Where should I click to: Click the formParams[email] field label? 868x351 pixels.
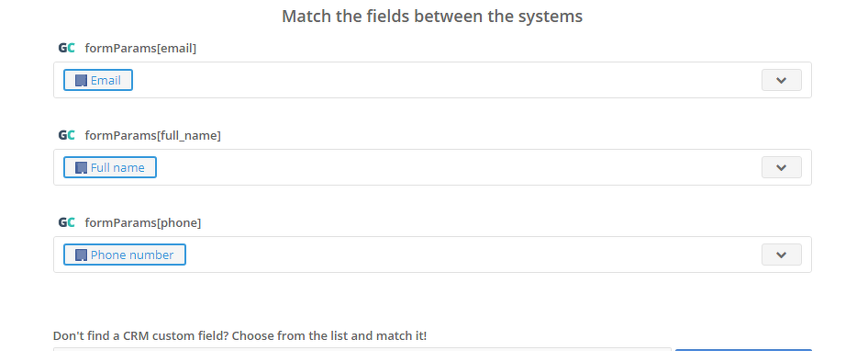point(140,49)
